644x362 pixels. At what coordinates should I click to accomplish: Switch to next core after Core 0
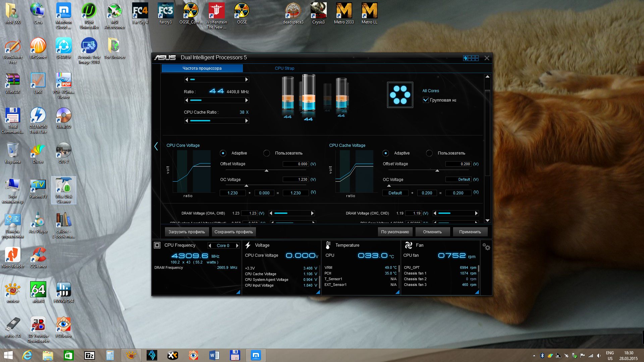coord(237,246)
